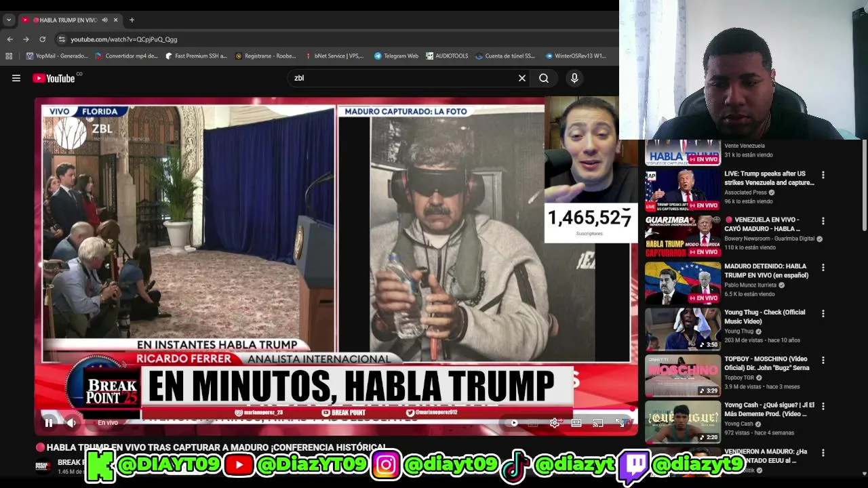Open Young Thug Check thumbnail
Viewport: 868px width, 488px height.
tap(682, 329)
